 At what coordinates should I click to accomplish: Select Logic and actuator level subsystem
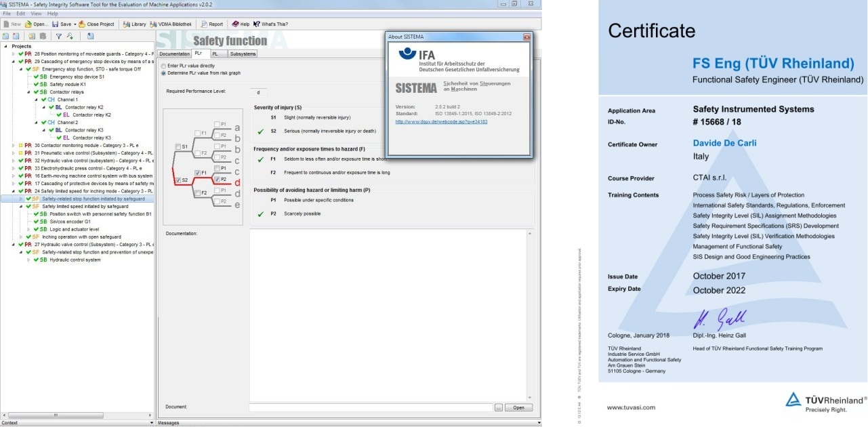pos(74,229)
